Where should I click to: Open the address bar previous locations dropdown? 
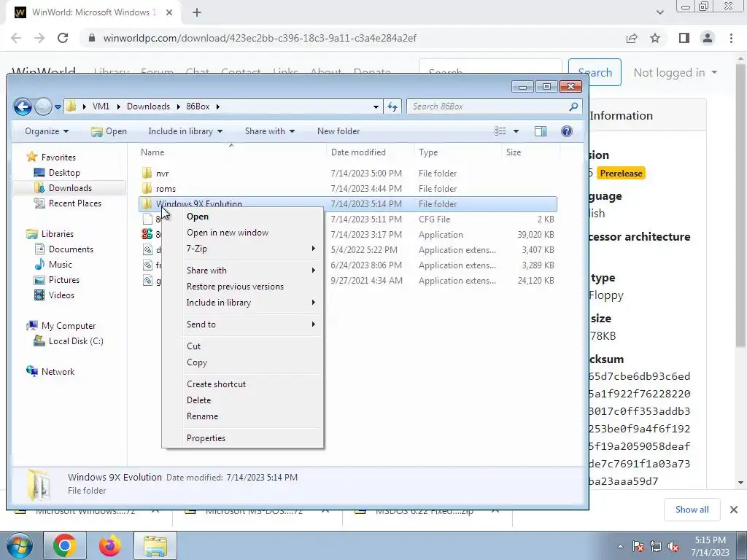click(376, 106)
